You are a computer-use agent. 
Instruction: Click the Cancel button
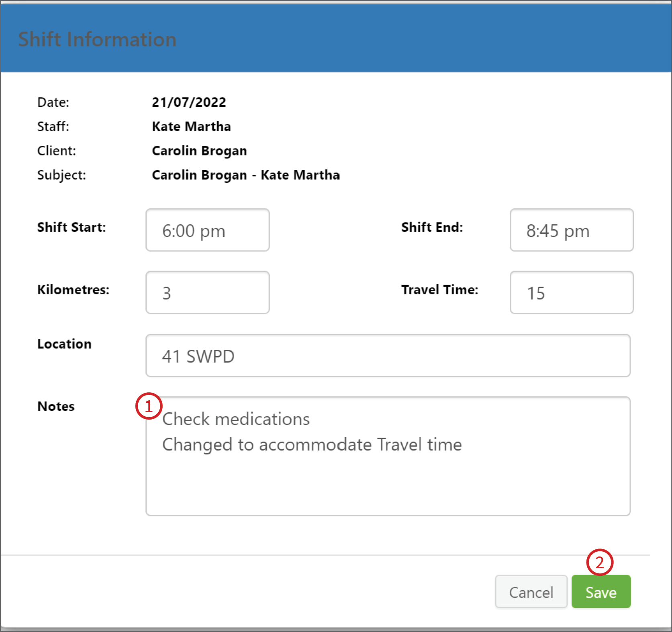[x=531, y=591]
